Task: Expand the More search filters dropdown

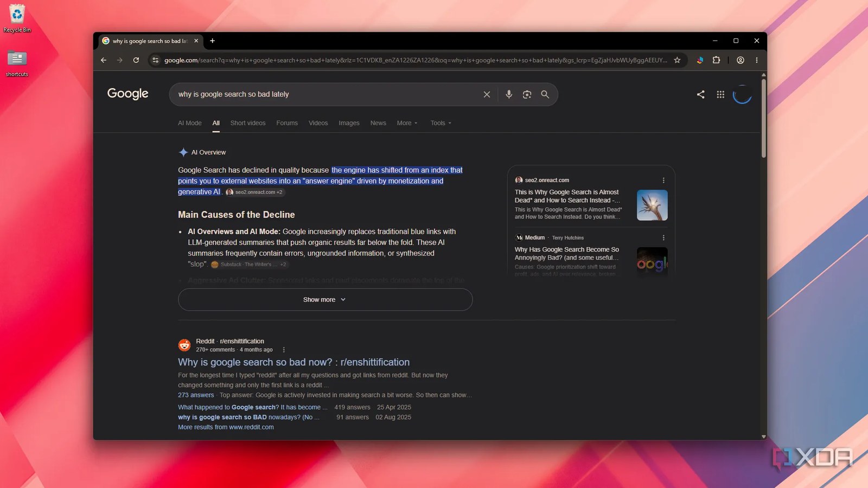Action: 407,123
